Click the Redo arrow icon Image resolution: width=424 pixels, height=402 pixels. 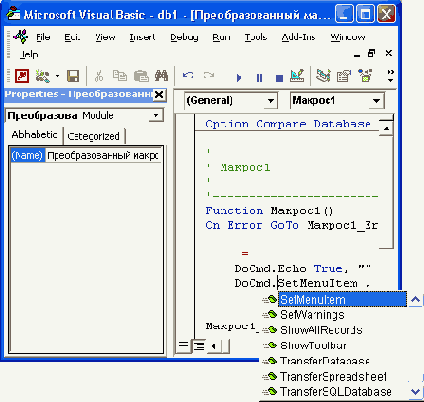click(209, 75)
